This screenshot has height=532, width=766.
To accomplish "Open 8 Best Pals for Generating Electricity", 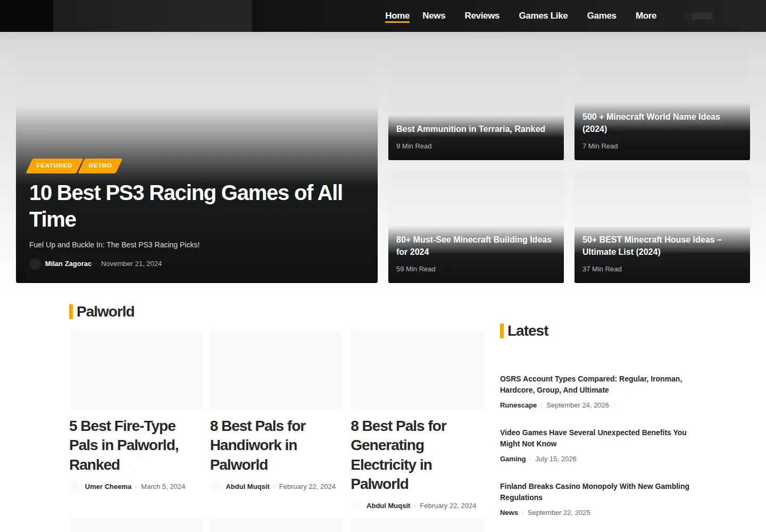I will (399, 455).
